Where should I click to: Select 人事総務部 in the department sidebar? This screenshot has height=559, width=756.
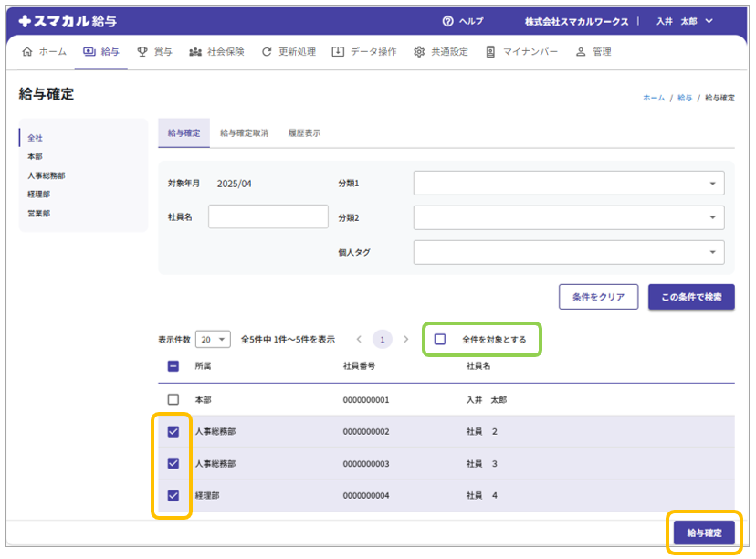(47, 175)
